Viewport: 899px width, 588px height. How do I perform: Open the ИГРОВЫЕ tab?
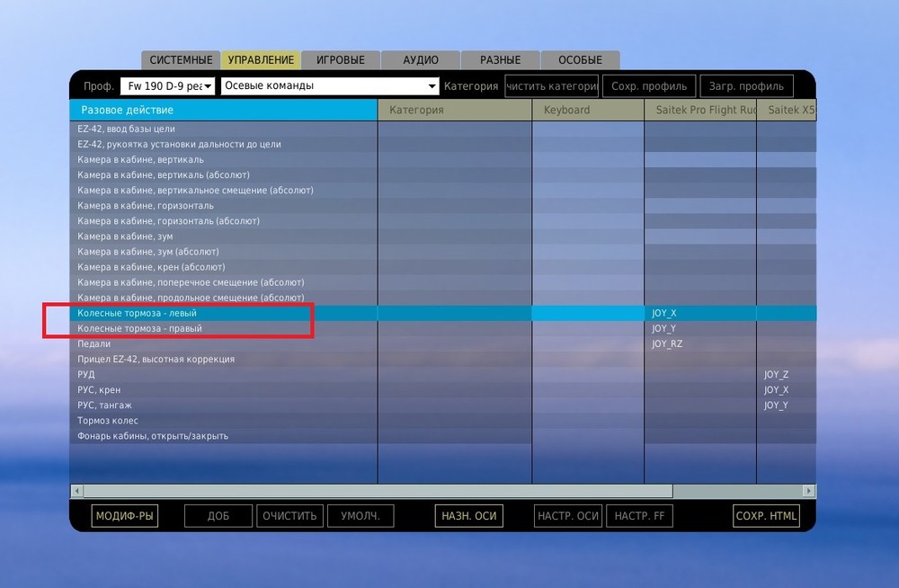tap(341, 60)
